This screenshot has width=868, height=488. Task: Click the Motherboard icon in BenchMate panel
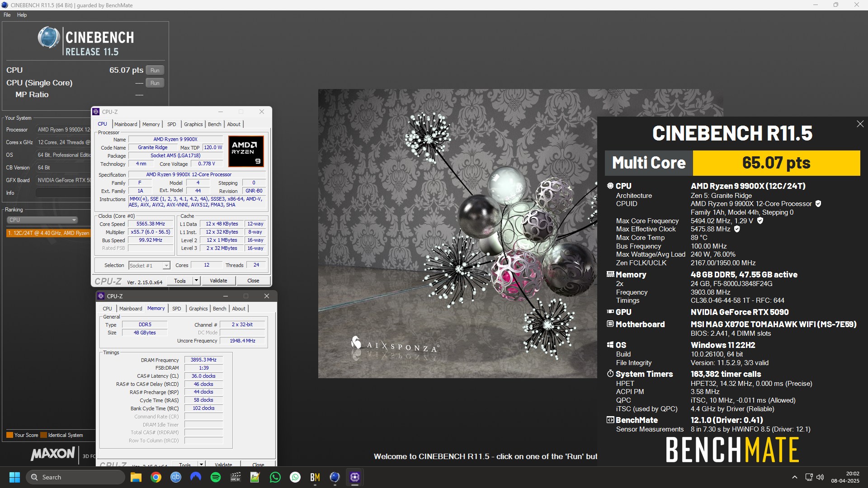610,324
